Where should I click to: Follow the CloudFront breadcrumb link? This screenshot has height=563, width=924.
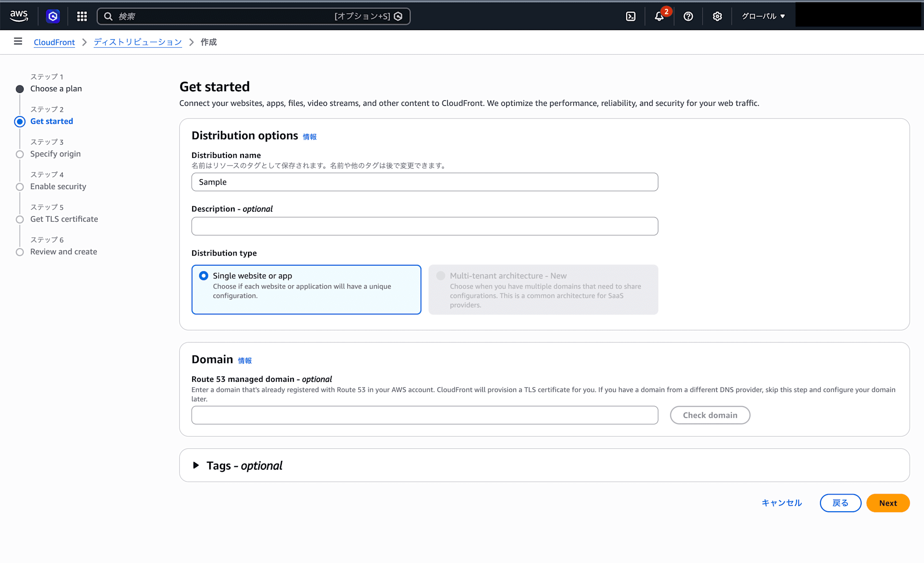tap(54, 42)
